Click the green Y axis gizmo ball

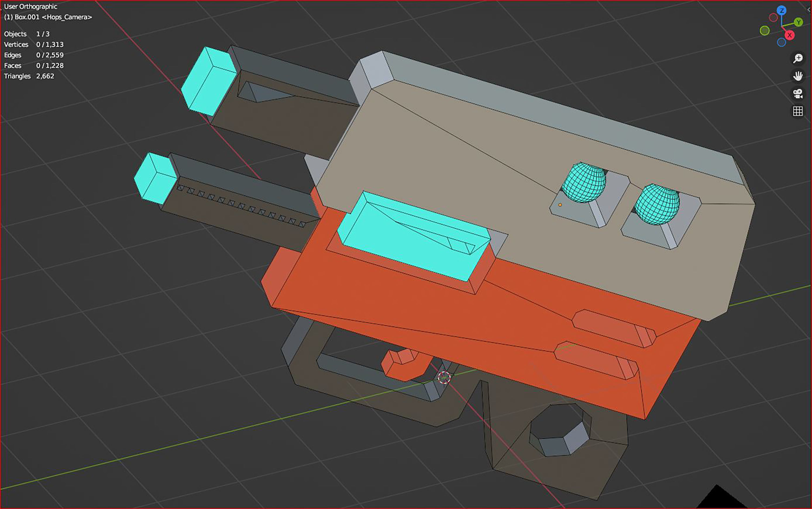pyautogui.click(x=798, y=22)
